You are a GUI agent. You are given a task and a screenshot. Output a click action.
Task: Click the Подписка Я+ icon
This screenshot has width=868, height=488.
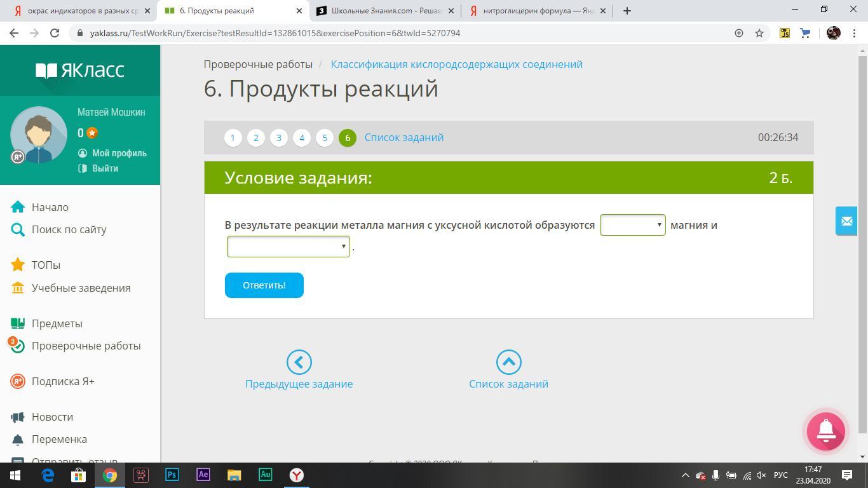(x=18, y=381)
